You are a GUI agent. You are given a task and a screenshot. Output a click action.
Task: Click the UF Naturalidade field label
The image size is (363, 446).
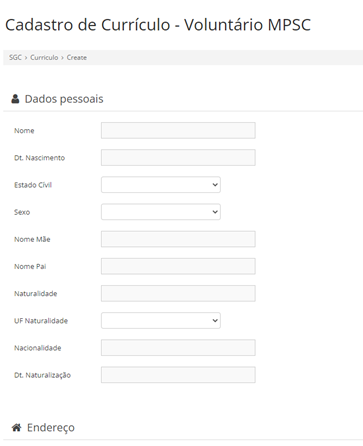[41, 321]
